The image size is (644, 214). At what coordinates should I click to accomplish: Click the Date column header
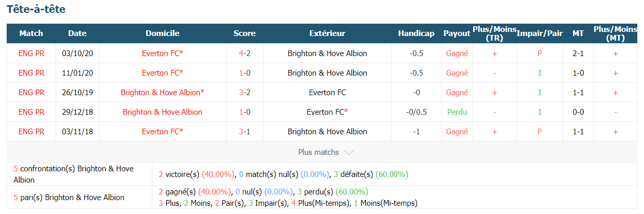pyautogui.click(x=77, y=33)
